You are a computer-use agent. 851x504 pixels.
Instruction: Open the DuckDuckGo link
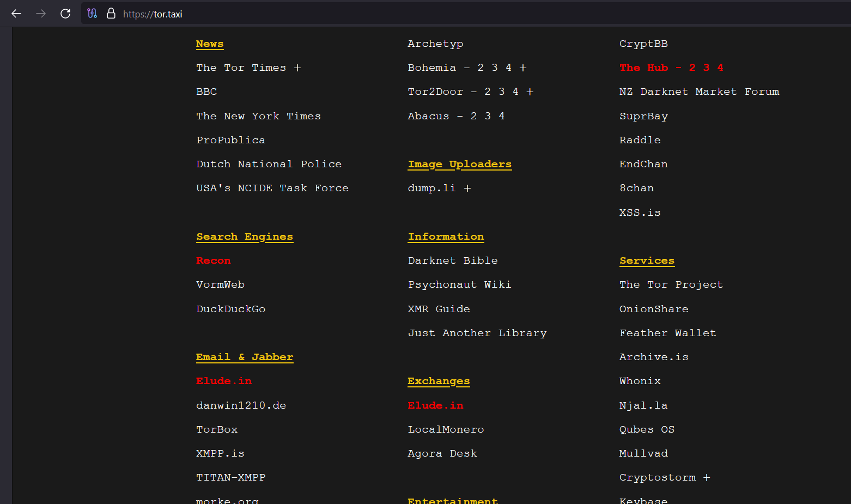(230, 309)
